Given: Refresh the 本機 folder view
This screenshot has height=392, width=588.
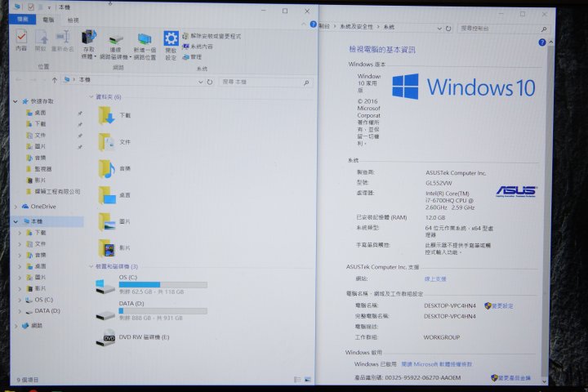Looking at the screenshot, I should click(210, 82).
